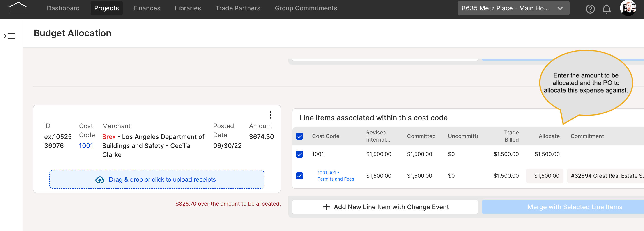
Task: Click the cloud upload receipts icon
Action: [100, 180]
